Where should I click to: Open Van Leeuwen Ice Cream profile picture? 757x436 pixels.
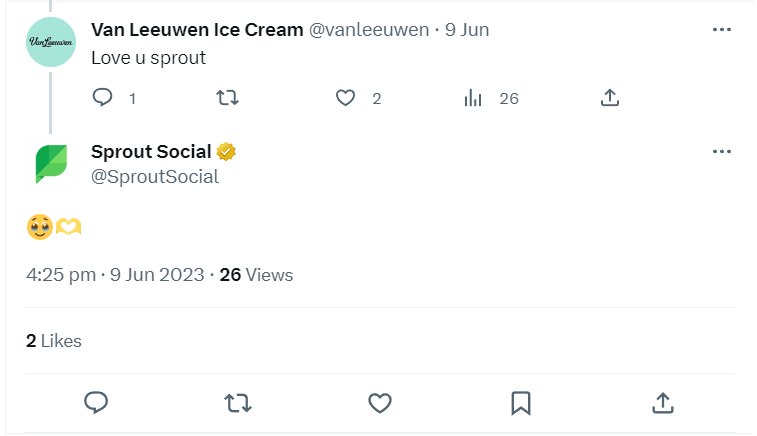point(50,41)
